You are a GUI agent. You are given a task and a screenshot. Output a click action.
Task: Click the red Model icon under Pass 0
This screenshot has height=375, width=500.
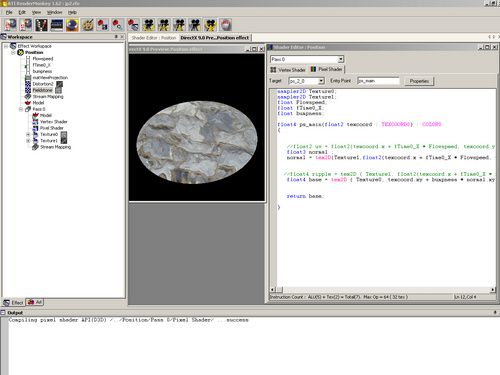(x=35, y=115)
